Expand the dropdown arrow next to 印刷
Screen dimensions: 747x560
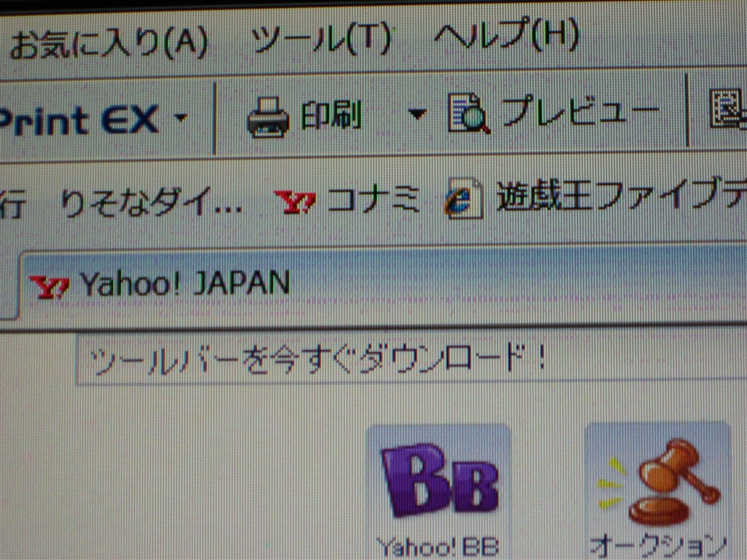(x=417, y=114)
